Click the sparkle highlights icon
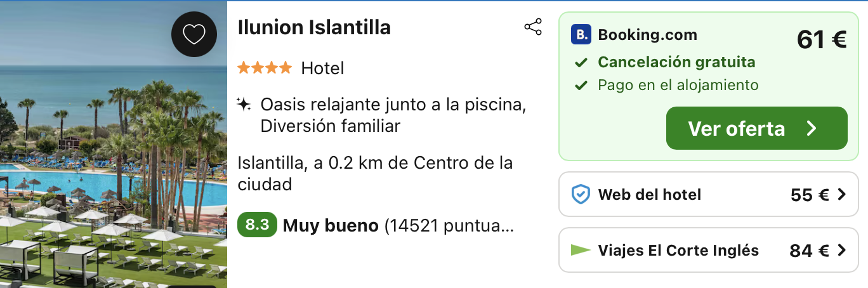 tap(244, 104)
